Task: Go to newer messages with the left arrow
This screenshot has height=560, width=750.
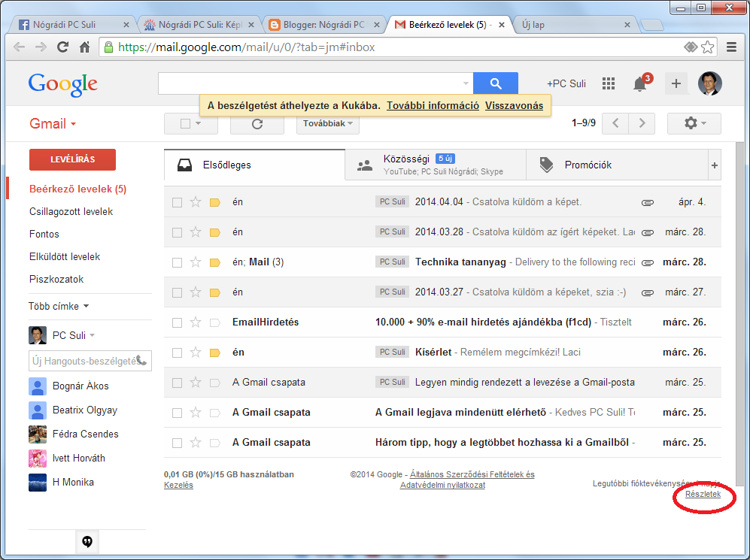Action: tap(615, 123)
